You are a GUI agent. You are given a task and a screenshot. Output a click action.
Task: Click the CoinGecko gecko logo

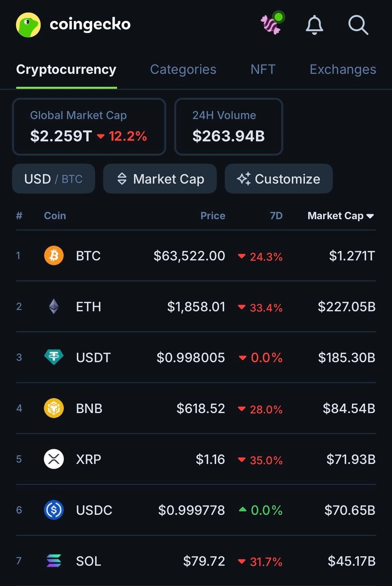28,25
